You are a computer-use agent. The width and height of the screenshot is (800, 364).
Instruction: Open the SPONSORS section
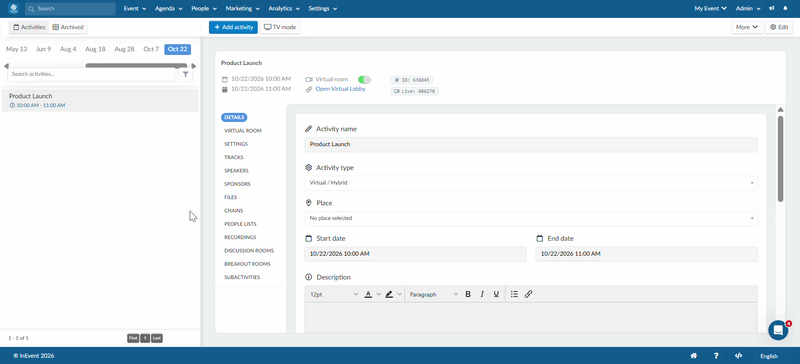(237, 184)
